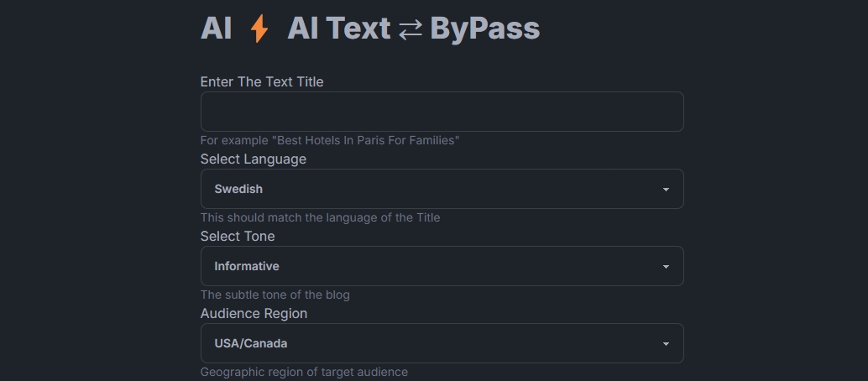Click the "Geographic region of target audience" hint
Image resolution: width=868 pixels, height=381 pixels.
304,372
